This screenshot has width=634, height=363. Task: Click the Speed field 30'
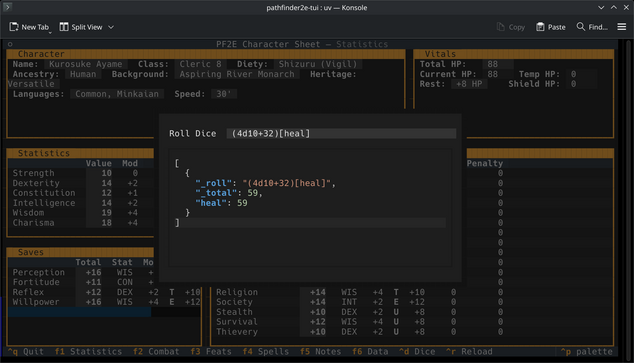[224, 94]
